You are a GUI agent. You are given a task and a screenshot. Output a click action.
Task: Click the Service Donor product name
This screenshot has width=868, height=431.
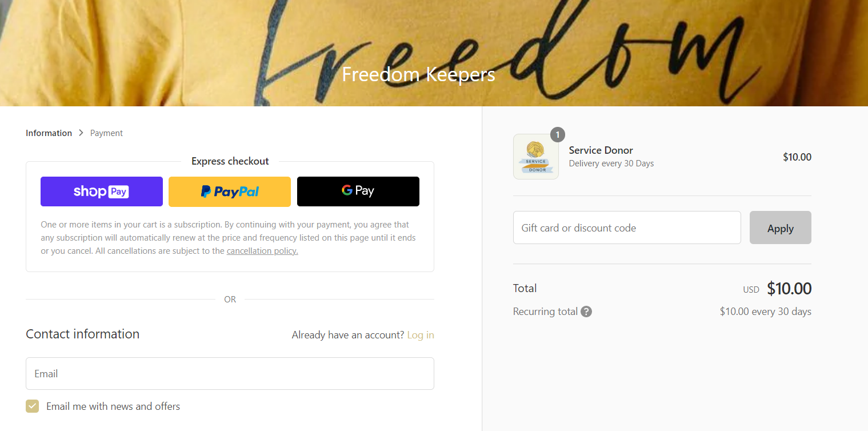601,150
